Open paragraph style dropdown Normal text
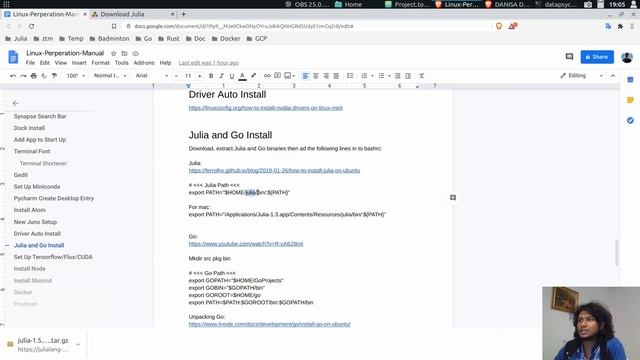Viewport: 640px width, 360px height. 110,76
